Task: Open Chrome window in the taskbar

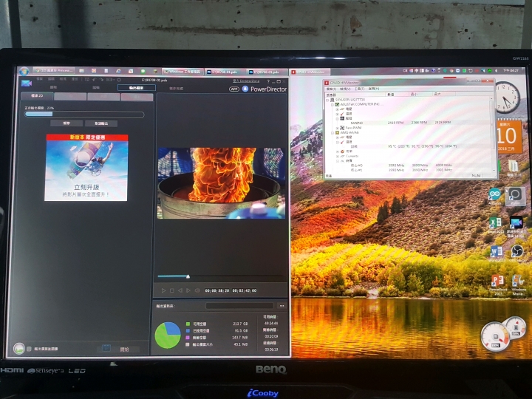Action: point(54,71)
